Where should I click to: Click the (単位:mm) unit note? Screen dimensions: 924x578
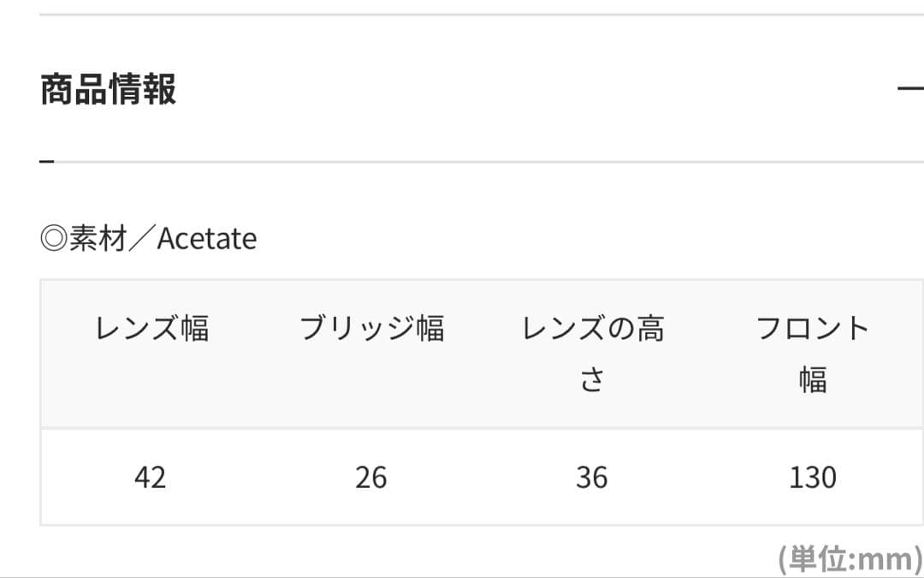850,559
